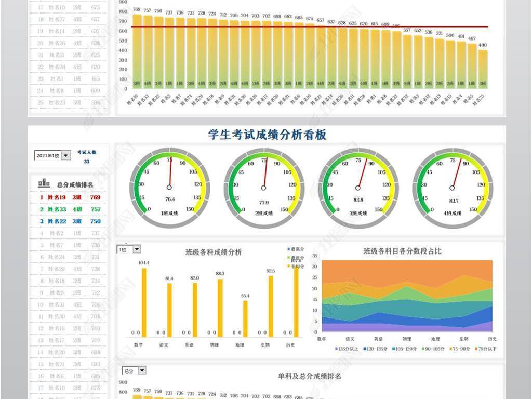
Task: Click rank 14 row 姓名20
Action: 68,352
